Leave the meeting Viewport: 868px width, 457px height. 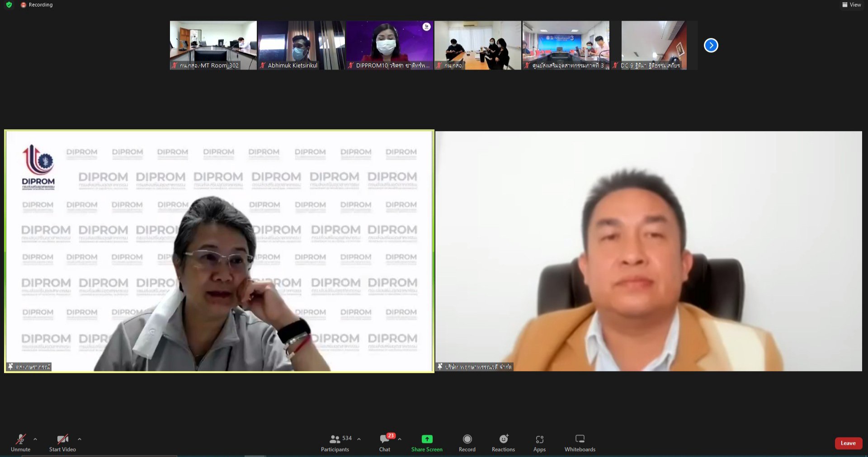coord(848,443)
